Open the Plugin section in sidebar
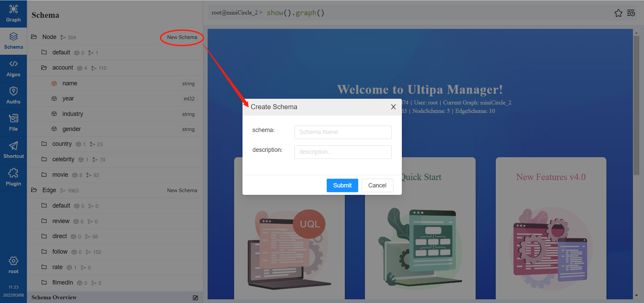Image resolution: width=644 pixels, height=303 pixels. coord(13,178)
